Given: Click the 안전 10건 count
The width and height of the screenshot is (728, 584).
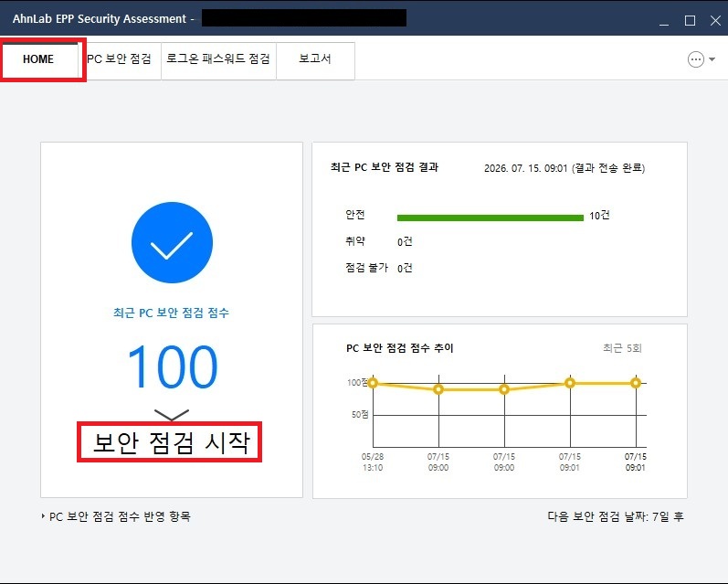Looking at the screenshot, I should pos(599,216).
